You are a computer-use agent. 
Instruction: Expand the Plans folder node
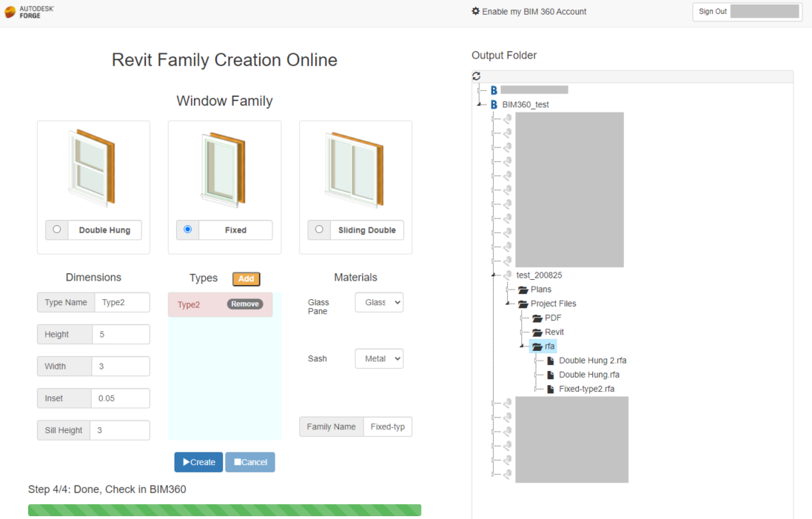pos(508,289)
